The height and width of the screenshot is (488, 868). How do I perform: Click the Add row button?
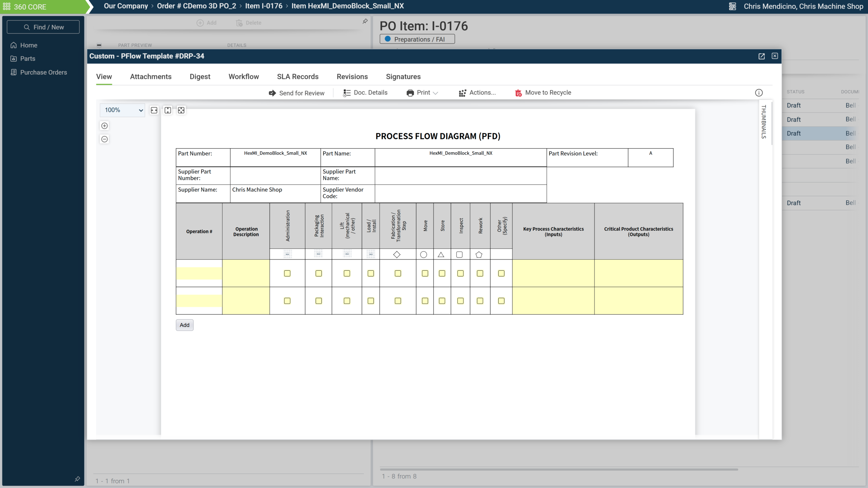[184, 325]
